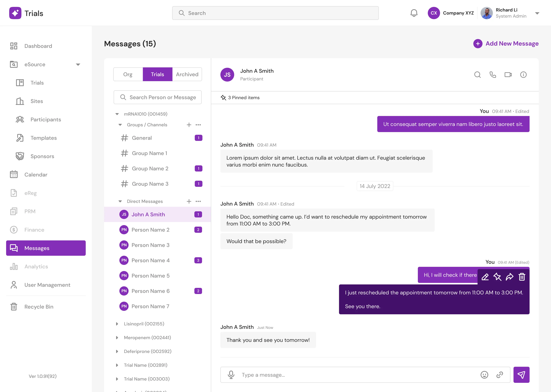Delete the hovered message with trash icon

tap(522, 277)
